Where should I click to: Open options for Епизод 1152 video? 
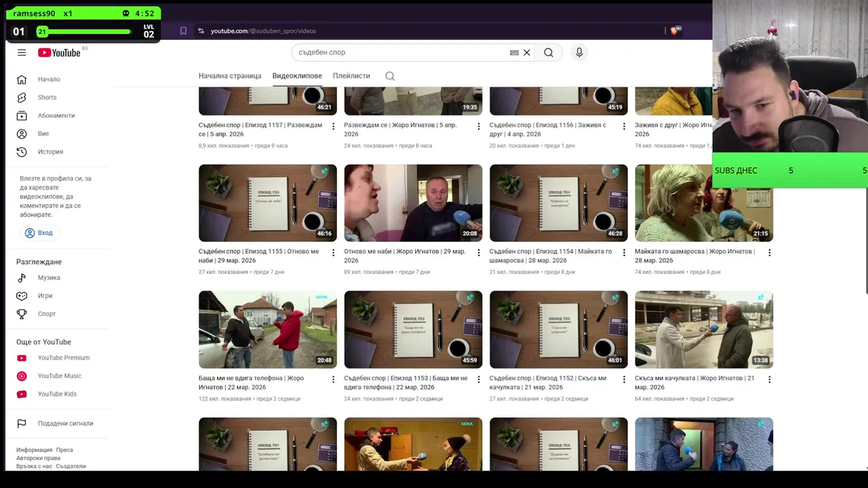point(624,379)
